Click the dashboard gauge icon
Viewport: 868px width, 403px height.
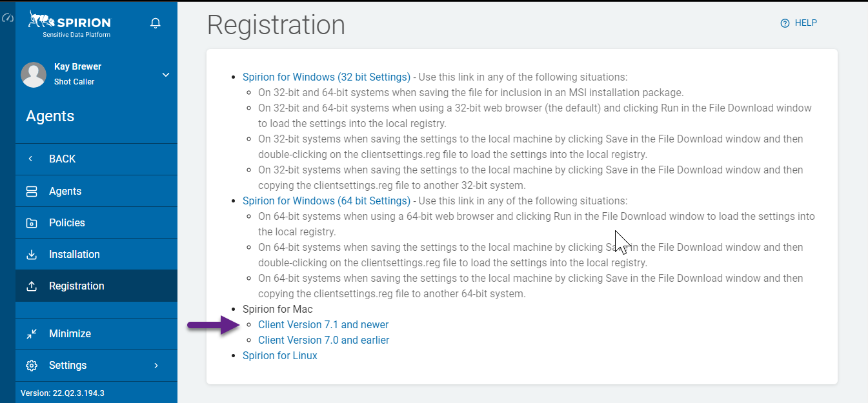coord(7,18)
